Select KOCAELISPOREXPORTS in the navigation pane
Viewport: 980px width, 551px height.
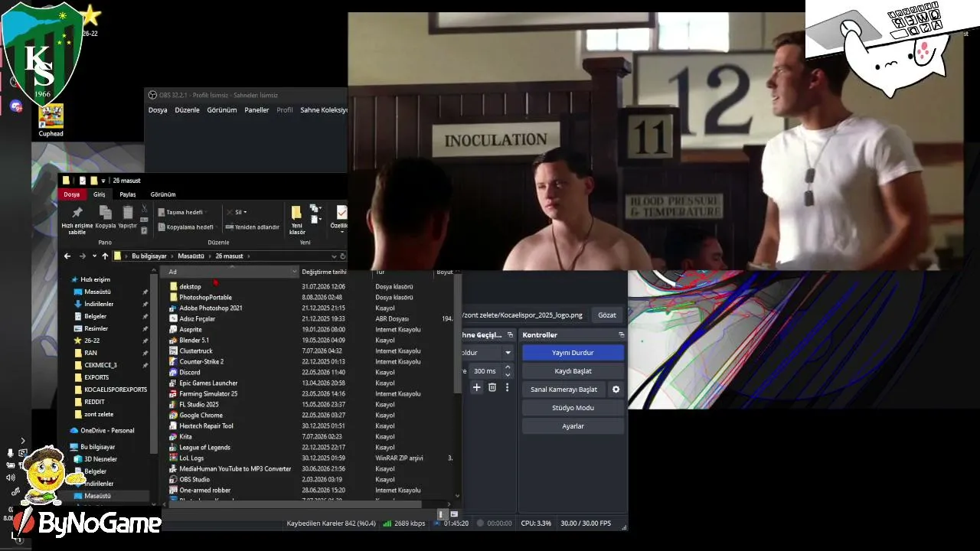pos(116,390)
